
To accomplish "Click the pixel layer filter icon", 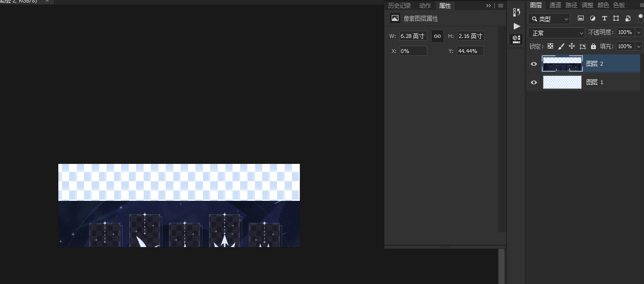I will pyautogui.click(x=580, y=18).
